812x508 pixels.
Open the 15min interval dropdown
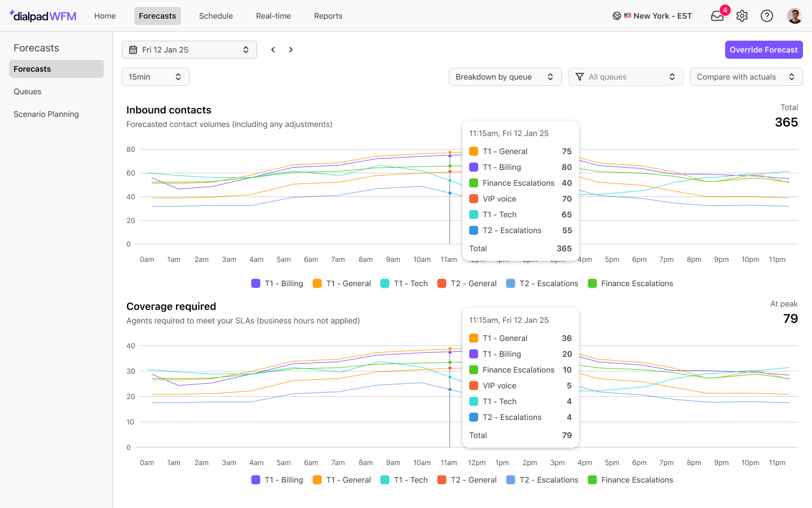point(156,77)
